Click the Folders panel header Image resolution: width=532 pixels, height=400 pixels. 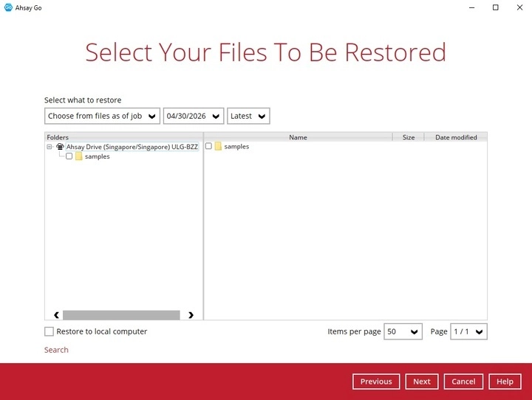pyautogui.click(x=124, y=137)
